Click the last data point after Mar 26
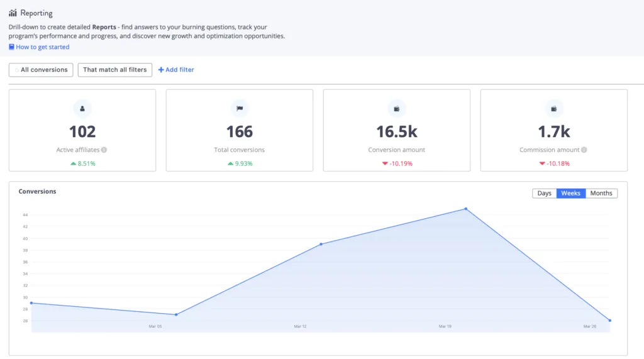 (x=610, y=321)
